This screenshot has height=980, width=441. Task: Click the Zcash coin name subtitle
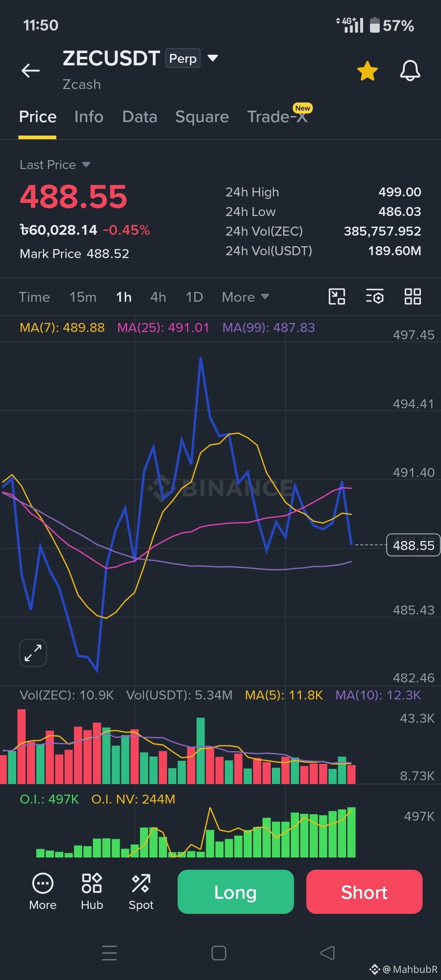[82, 85]
